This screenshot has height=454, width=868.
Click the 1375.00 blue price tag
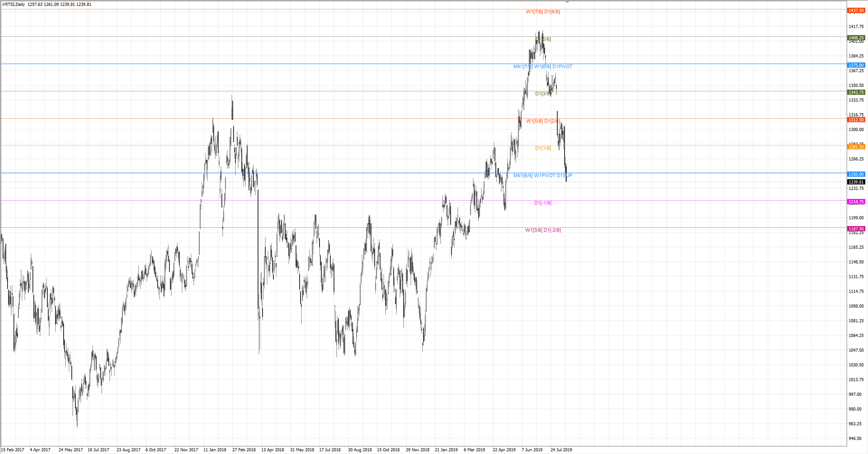point(856,65)
